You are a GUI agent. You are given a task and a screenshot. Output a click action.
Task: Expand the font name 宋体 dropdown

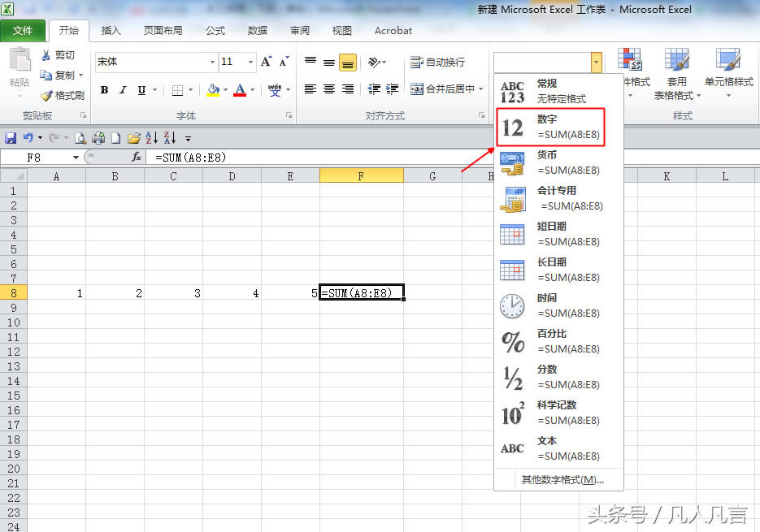point(212,63)
